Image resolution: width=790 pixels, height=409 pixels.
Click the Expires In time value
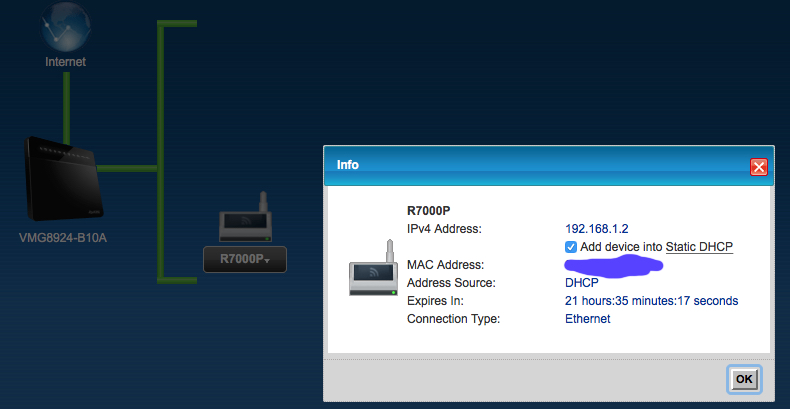[x=651, y=301]
